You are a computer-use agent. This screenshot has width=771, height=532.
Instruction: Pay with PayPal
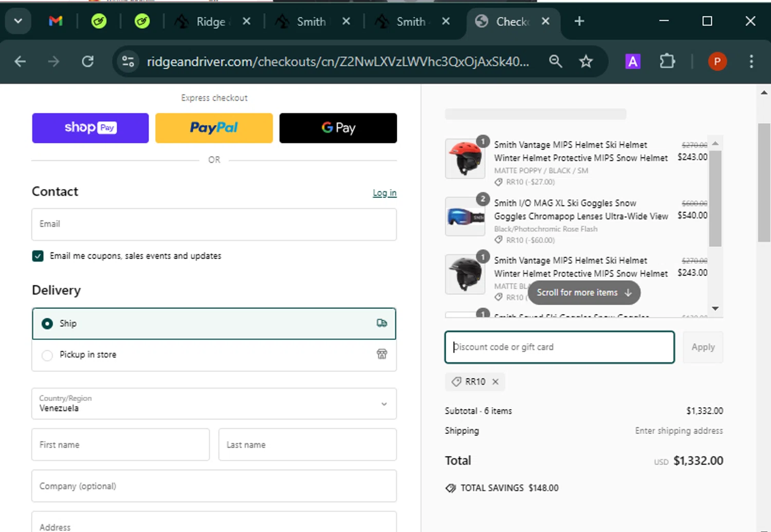pos(214,128)
